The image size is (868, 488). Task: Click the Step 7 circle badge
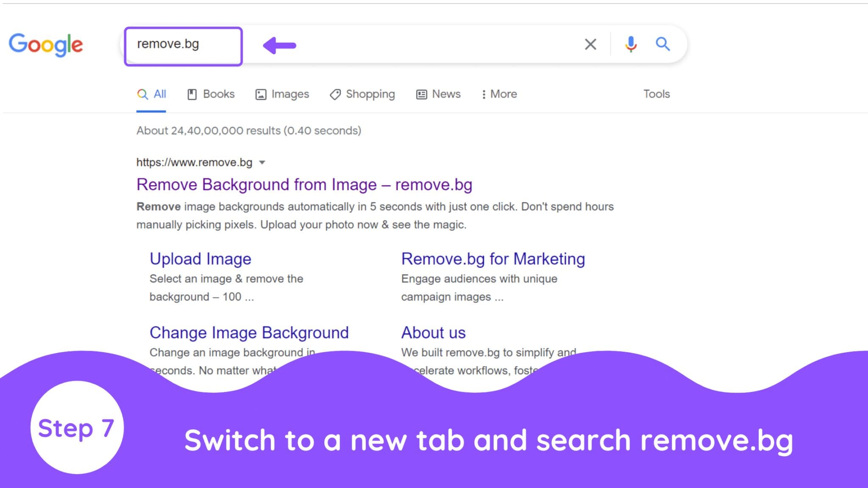point(77,427)
